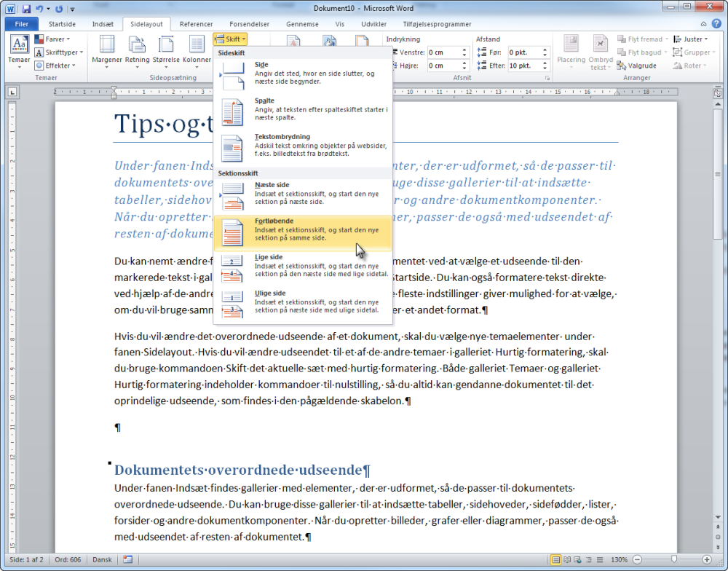Open the Temaer themes gallery
Image resolution: width=728 pixels, height=571 pixels.
coord(19,52)
